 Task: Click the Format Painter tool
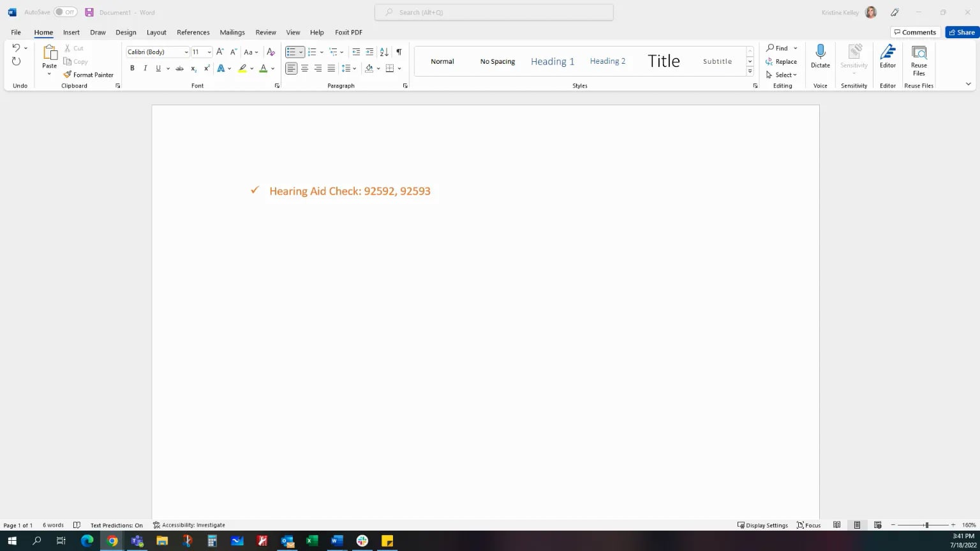[x=88, y=75]
